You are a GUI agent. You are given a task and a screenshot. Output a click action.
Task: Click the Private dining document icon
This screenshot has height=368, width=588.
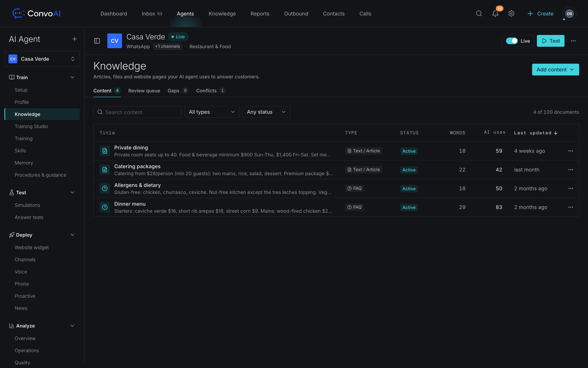[105, 151]
